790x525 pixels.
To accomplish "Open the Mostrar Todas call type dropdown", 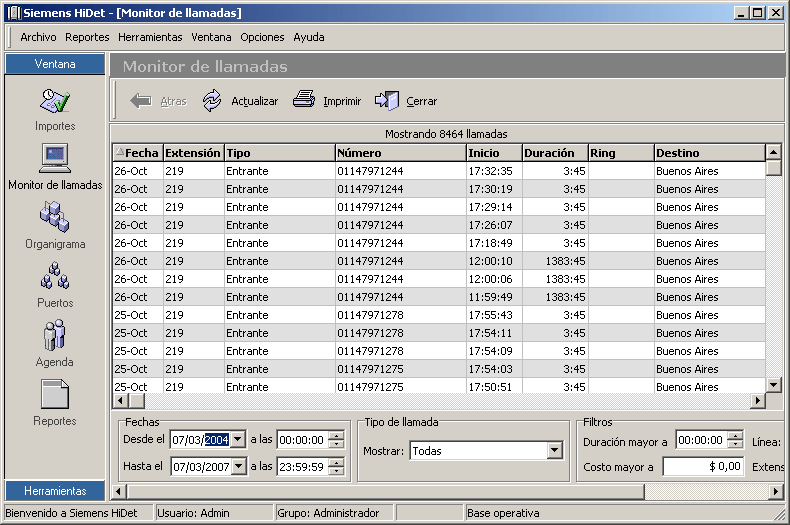I will click(554, 450).
